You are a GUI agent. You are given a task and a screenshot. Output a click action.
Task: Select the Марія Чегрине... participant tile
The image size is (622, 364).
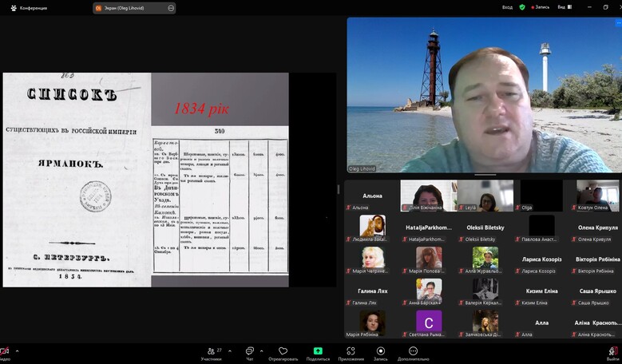click(x=372, y=259)
